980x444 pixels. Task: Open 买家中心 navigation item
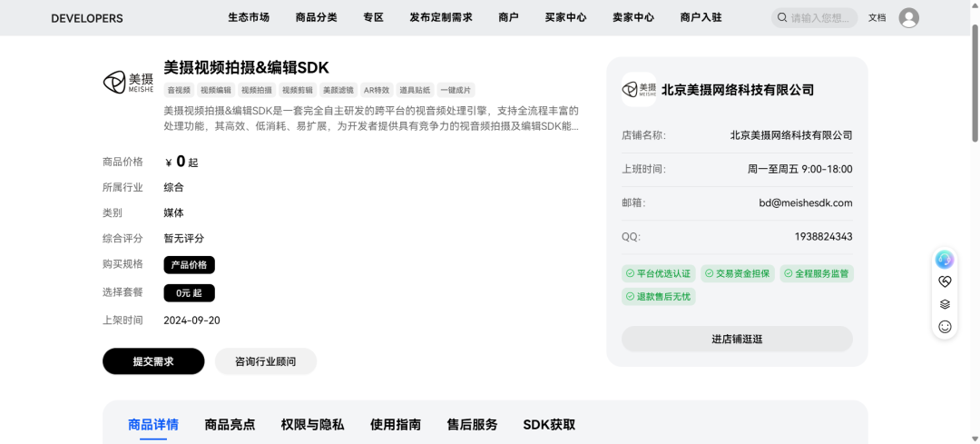pos(565,17)
